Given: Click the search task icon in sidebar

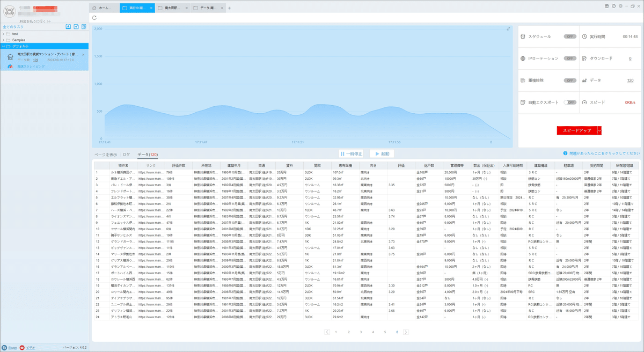Looking at the screenshot, I should [84, 26].
